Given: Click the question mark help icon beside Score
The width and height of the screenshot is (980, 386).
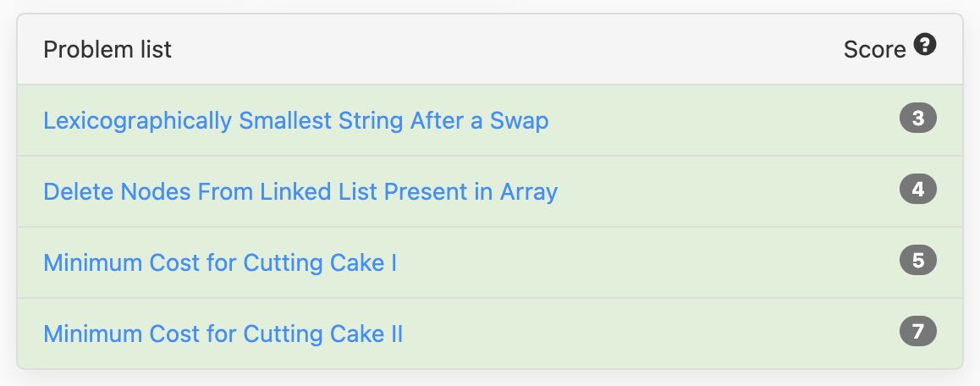Looking at the screenshot, I should 924,45.
